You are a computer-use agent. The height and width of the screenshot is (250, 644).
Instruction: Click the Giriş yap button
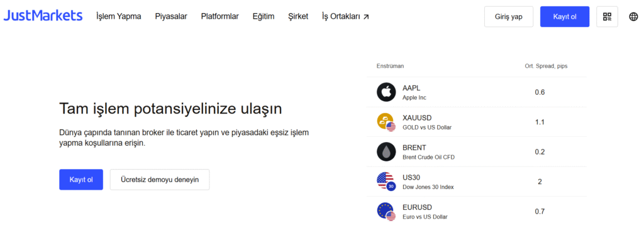(509, 16)
